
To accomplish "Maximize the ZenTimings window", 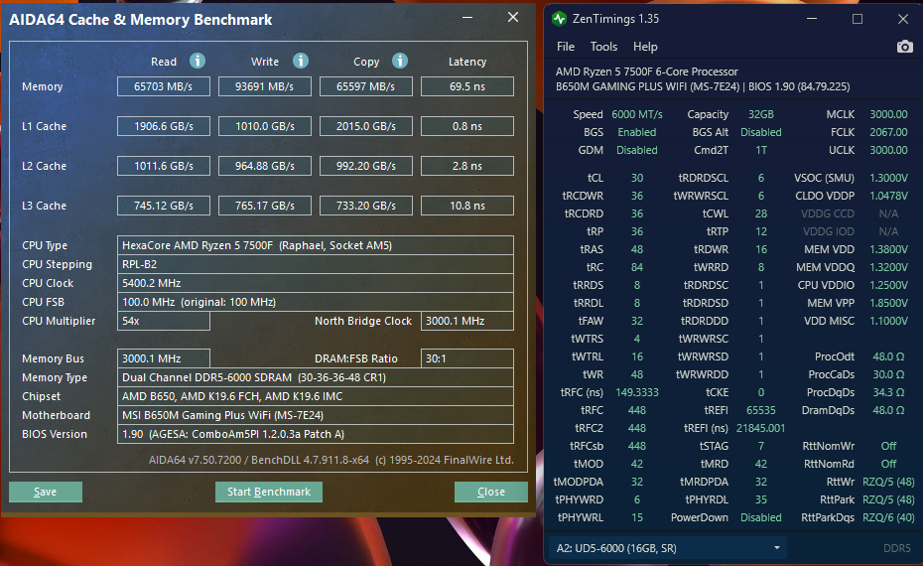I will pyautogui.click(x=858, y=19).
